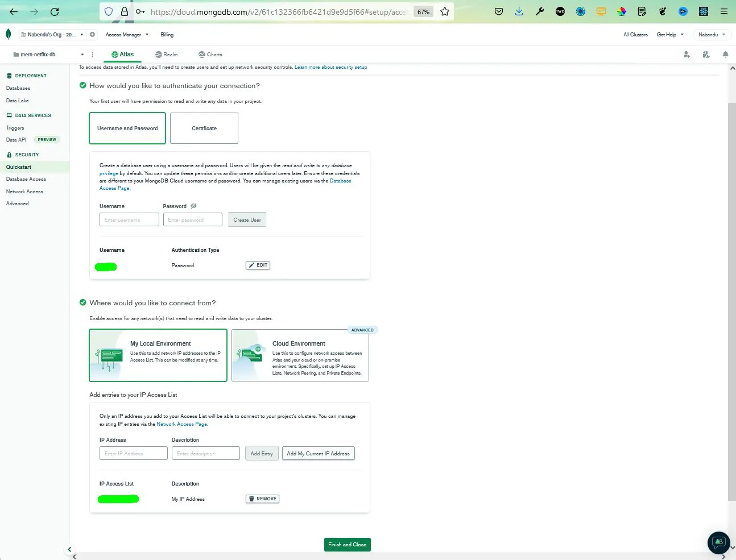Image resolution: width=736 pixels, height=560 pixels.
Task: Click the MongoDB leaf logo
Action: click(x=8, y=34)
